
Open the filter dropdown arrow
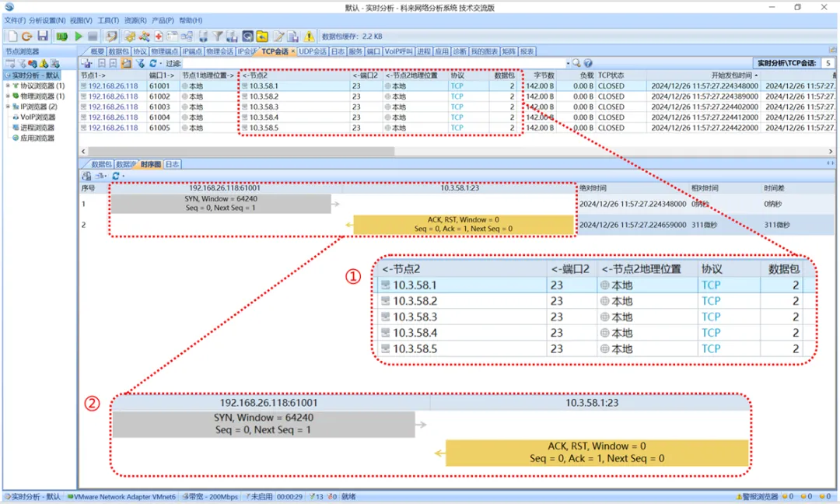[567, 63]
